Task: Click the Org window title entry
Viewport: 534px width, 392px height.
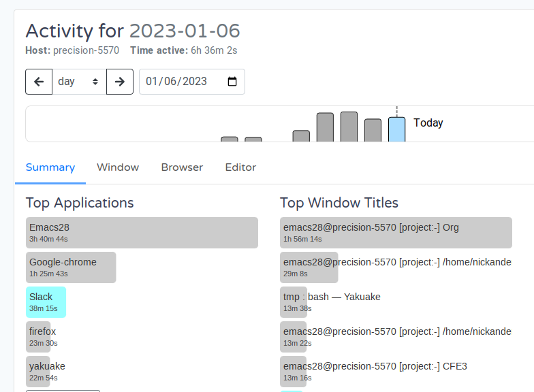Action: pyautogui.click(x=396, y=233)
